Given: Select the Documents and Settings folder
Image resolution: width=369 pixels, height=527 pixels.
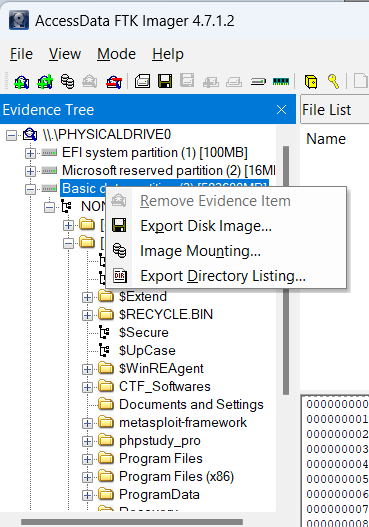Looking at the screenshot, I should tap(191, 404).
